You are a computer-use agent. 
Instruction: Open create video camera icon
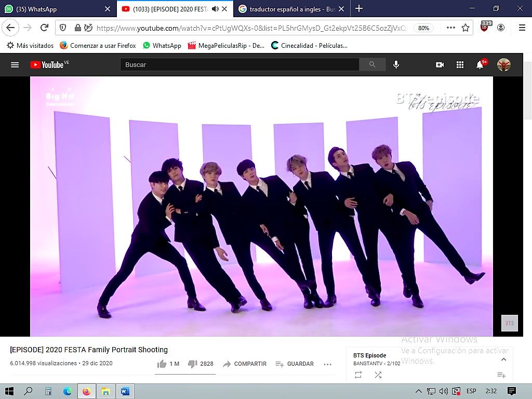pos(440,65)
